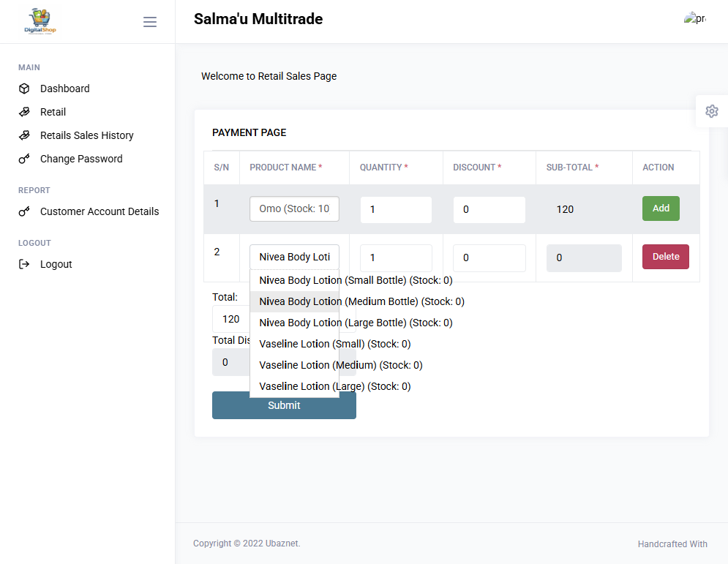The height and width of the screenshot is (564, 728).
Task: Open the Omo product name field
Action: tap(294, 209)
